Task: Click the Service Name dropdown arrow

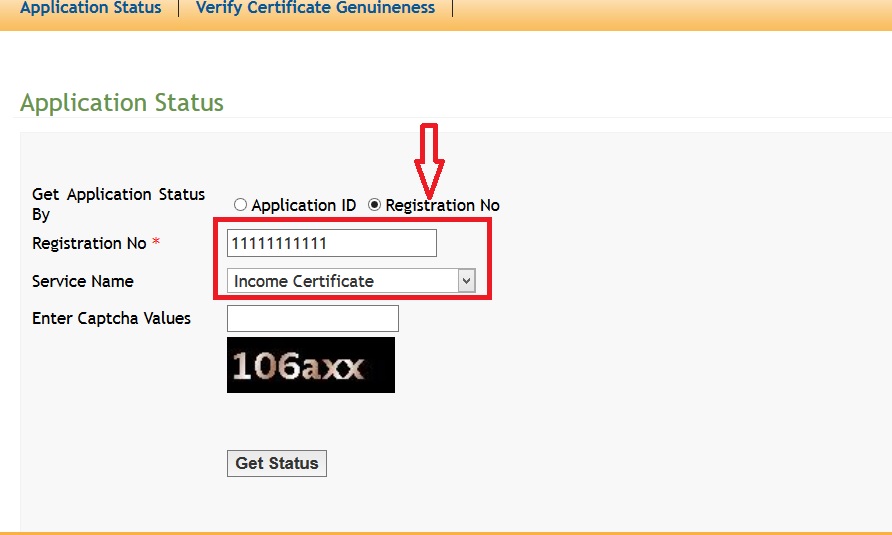Action: pyautogui.click(x=466, y=281)
